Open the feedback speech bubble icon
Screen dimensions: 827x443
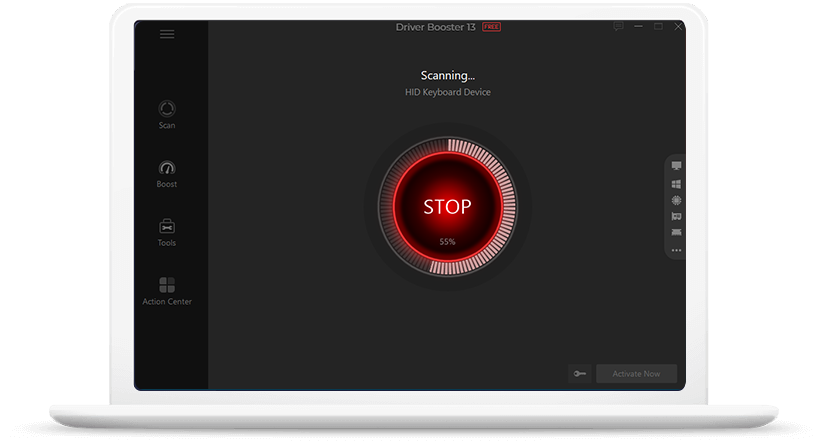click(x=619, y=27)
